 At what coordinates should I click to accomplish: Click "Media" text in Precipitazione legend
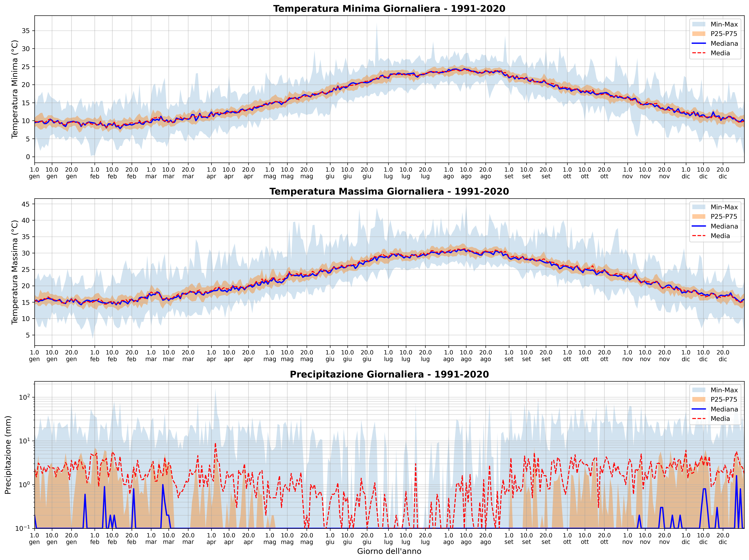(720, 419)
